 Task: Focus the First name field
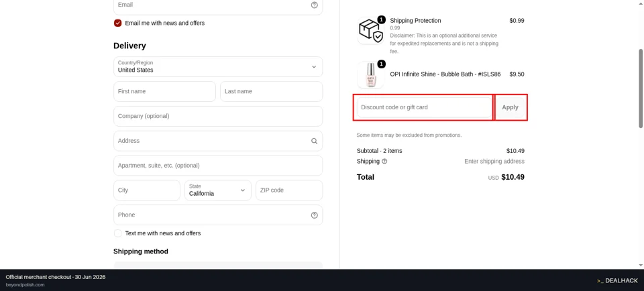point(165,91)
